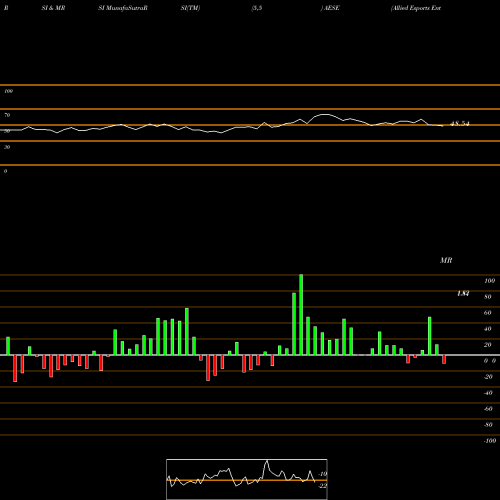
Task: Click the MR value 1.84
Action: pos(463,293)
